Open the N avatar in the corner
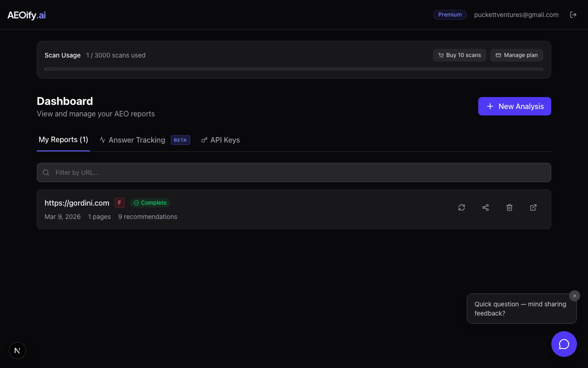Screen dimensions: 588x368 click(x=17, y=351)
